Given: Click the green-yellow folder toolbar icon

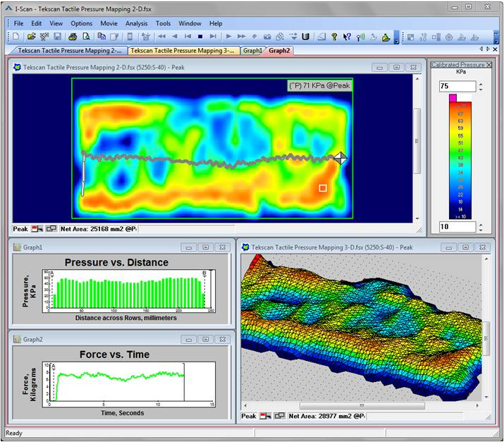Looking at the screenshot, I should pyautogui.click(x=386, y=37).
